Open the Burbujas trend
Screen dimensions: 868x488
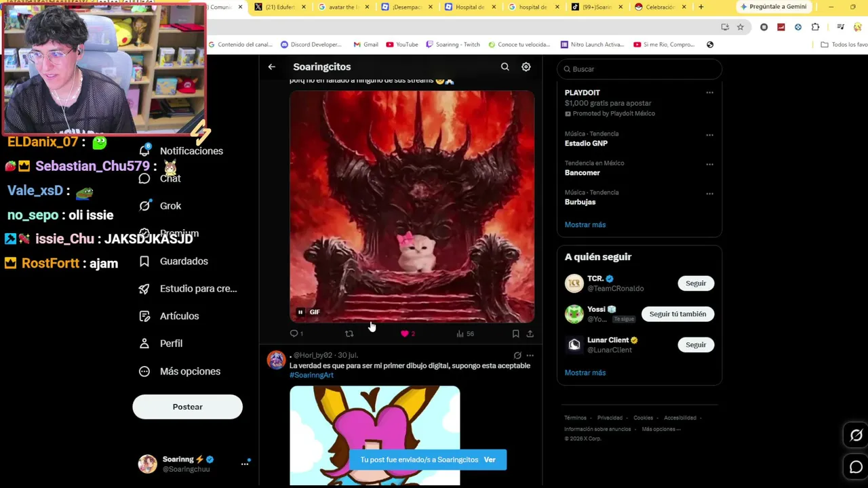click(580, 202)
